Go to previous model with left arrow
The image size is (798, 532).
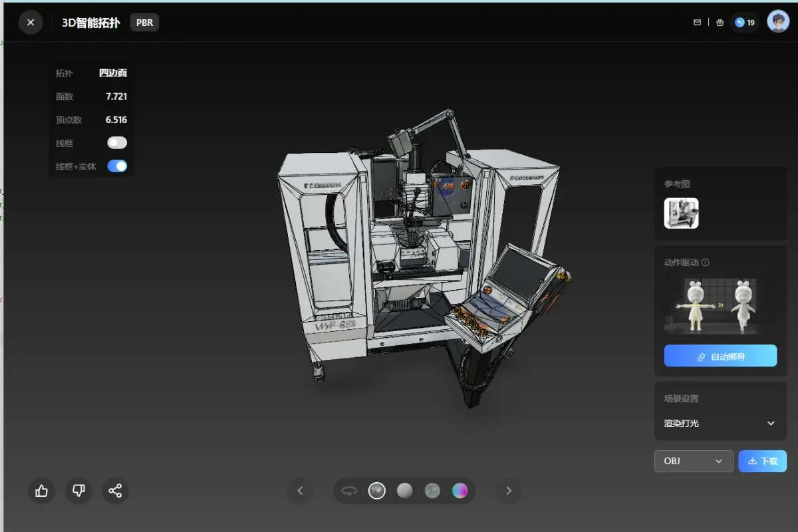tap(300, 491)
